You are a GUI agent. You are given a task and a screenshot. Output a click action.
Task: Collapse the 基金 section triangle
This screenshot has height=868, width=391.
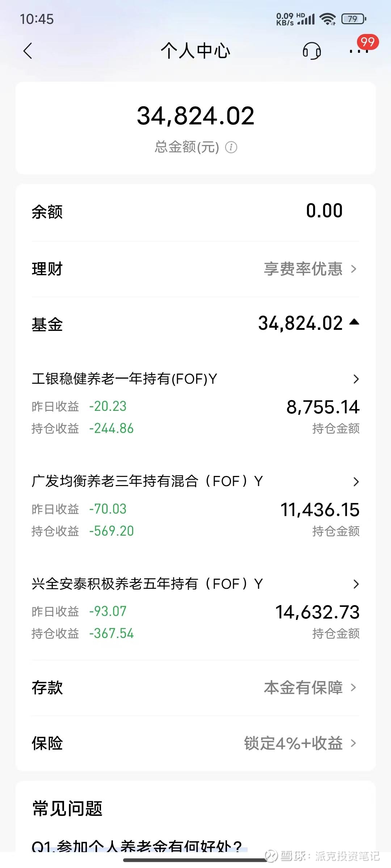click(x=354, y=322)
